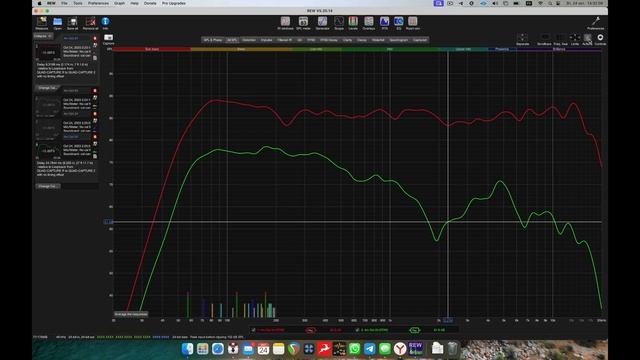This screenshot has height=360, width=640.
Task: Switch to the Filtered IR tab
Action: click(284, 40)
